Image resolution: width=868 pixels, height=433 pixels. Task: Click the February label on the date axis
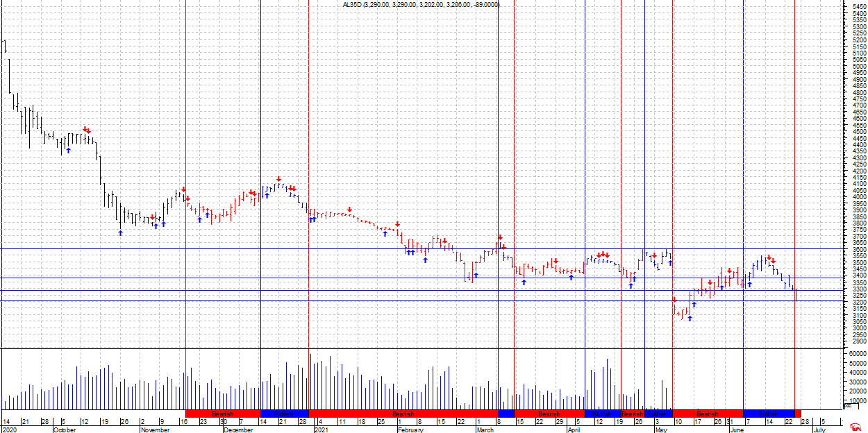410,430
